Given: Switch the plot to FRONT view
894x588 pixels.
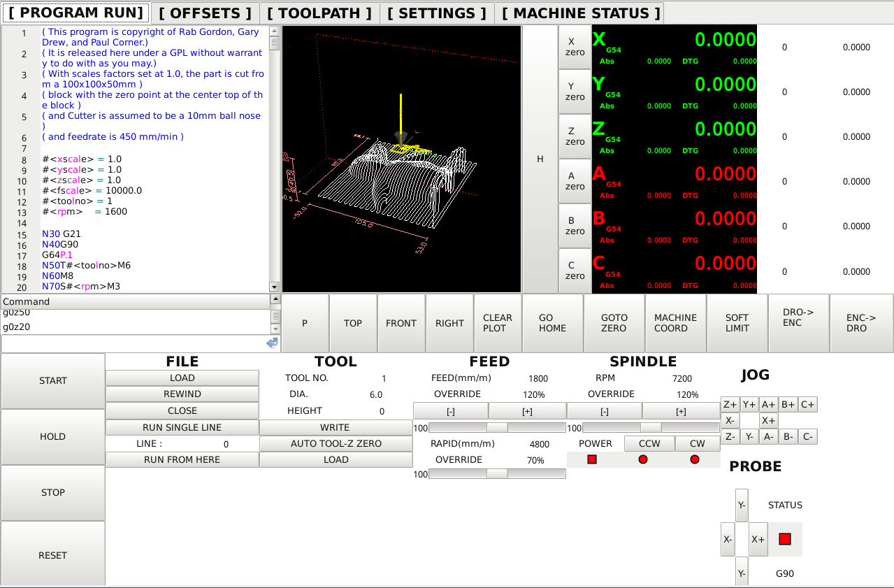Looking at the screenshot, I should (401, 323).
